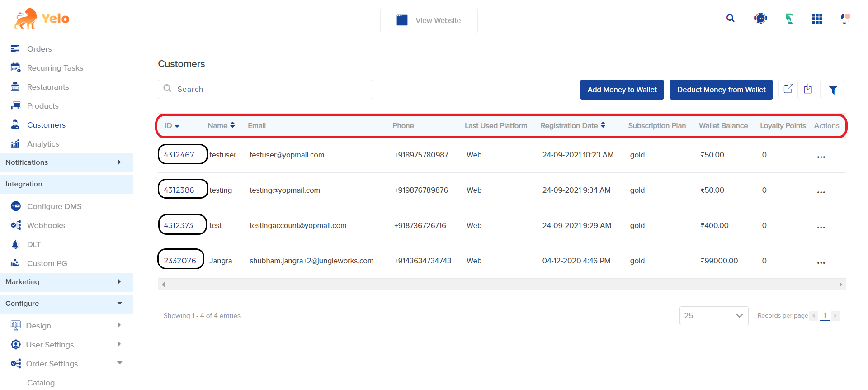The width and height of the screenshot is (868, 390).
Task: Open Analytics from the sidebar
Action: (x=43, y=144)
